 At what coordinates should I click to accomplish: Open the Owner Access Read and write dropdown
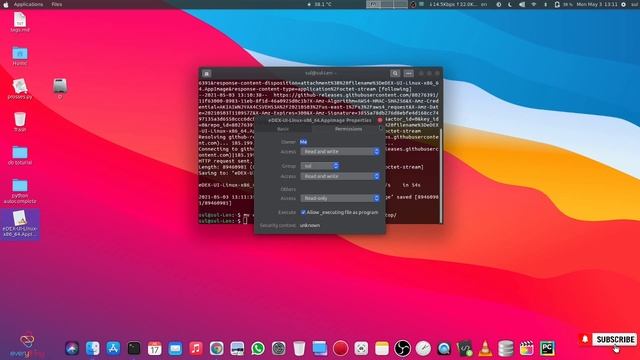click(x=340, y=151)
